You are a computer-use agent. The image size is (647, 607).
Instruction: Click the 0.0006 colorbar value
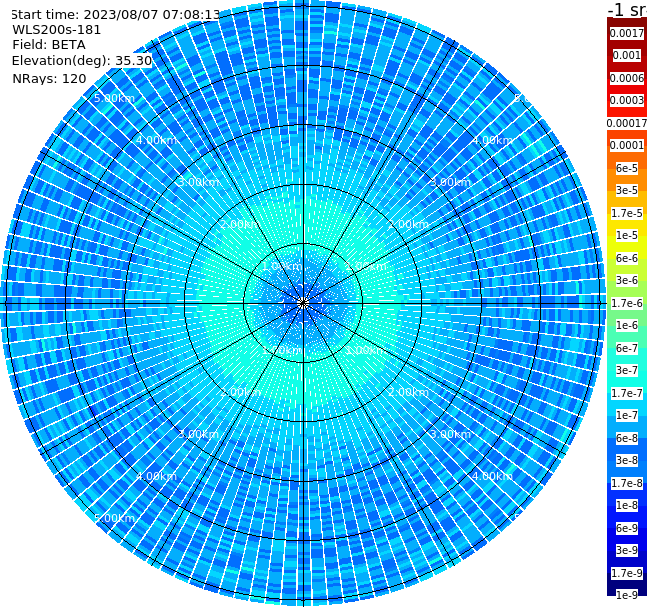[627, 78]
